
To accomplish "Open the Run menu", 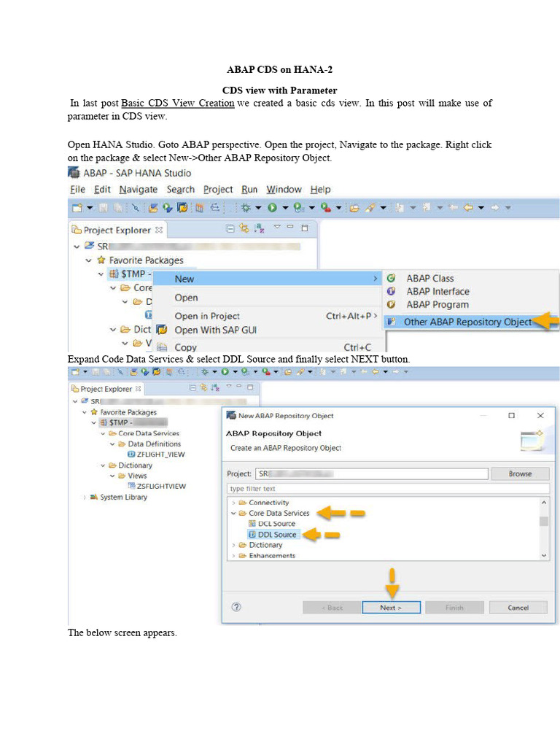I will coord(249,190).
